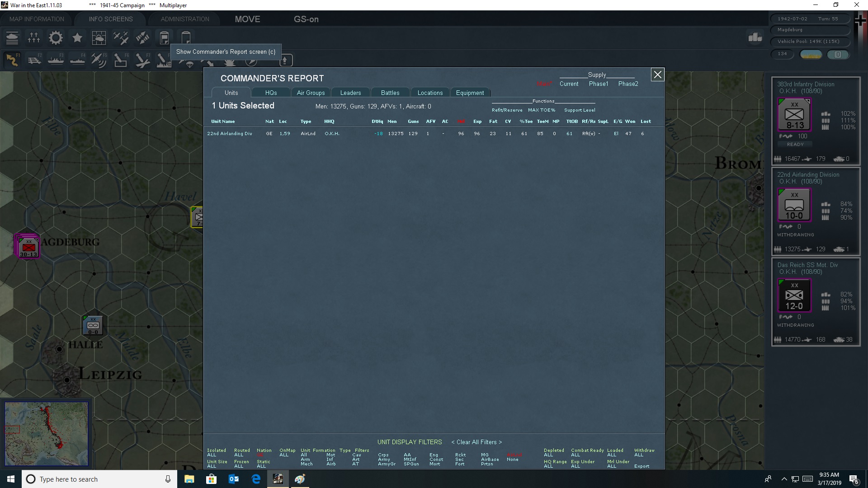Screen dimensions: 868x488
Task: Select the F5 air reconnaissance mode
Action: 99,60
